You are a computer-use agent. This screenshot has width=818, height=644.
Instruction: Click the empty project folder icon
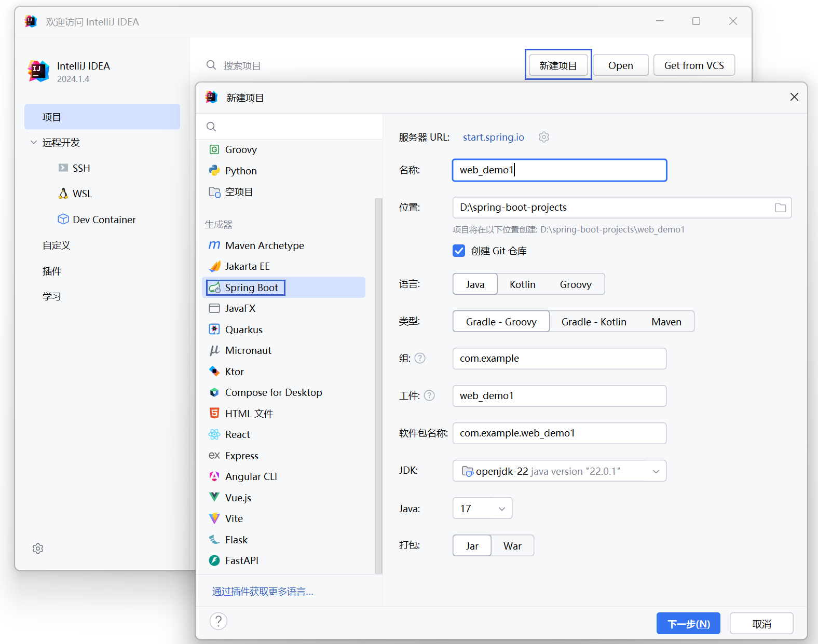(x=214, y=192)
